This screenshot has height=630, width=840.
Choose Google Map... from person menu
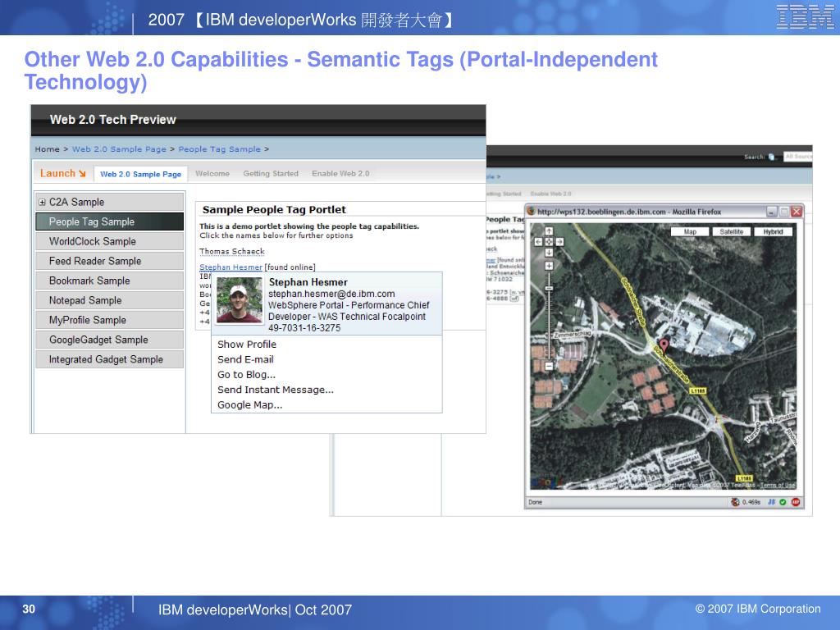pyautogui.click(x=249, y=405)
